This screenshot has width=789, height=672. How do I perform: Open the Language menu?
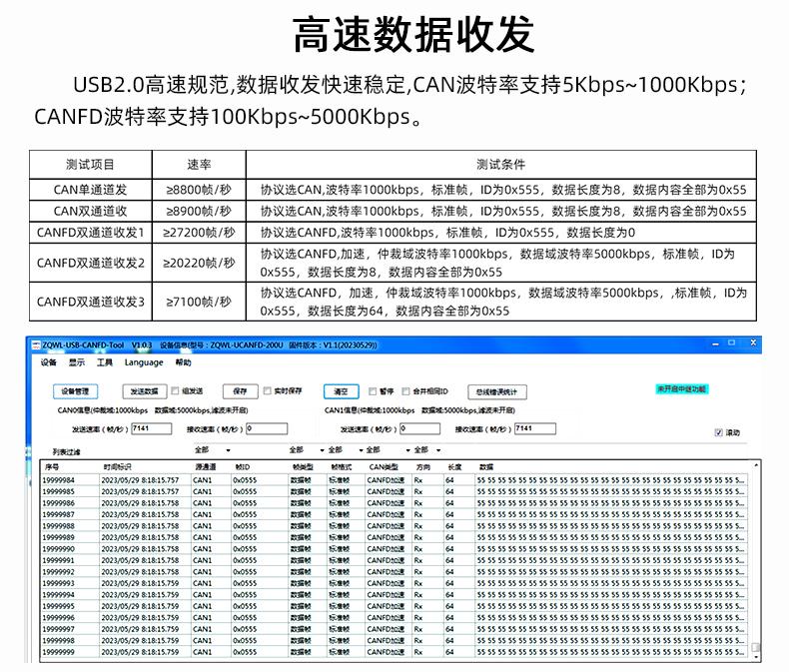coord(144,362)
